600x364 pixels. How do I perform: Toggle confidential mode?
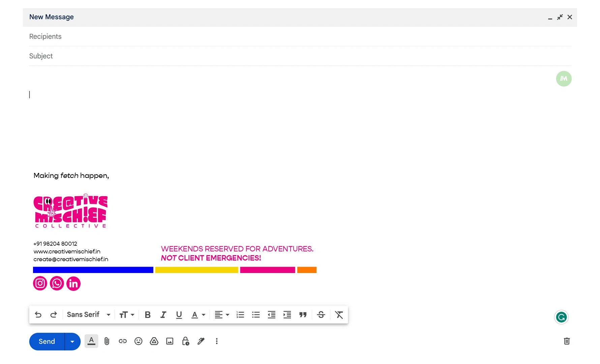tap(185, 341)
